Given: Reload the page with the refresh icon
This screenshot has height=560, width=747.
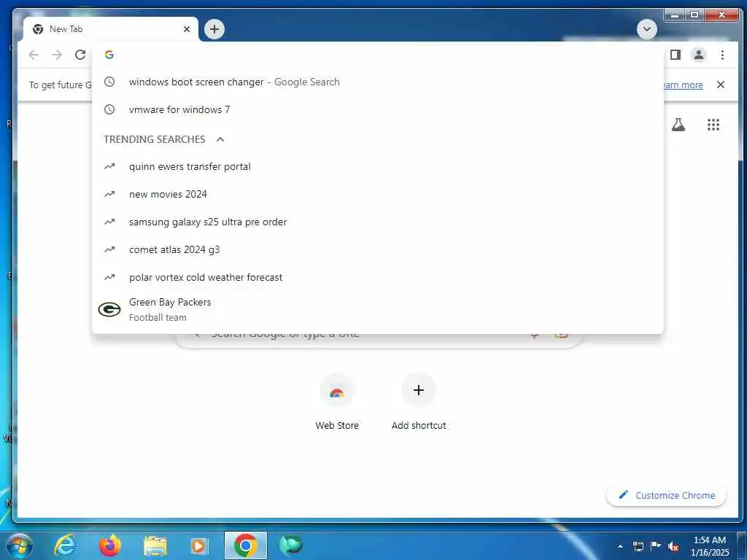Looking at the screenshot, I should (x=80, y=55).
